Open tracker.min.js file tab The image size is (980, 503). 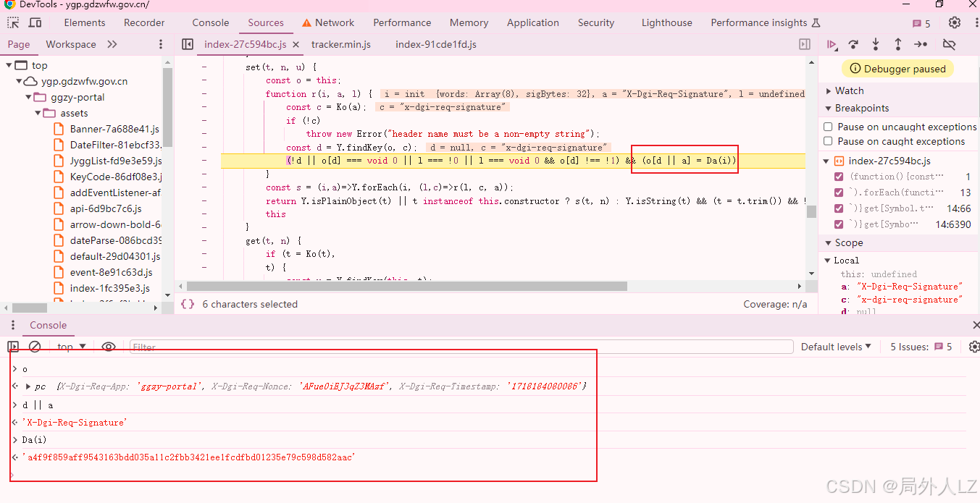coord(341,44)
